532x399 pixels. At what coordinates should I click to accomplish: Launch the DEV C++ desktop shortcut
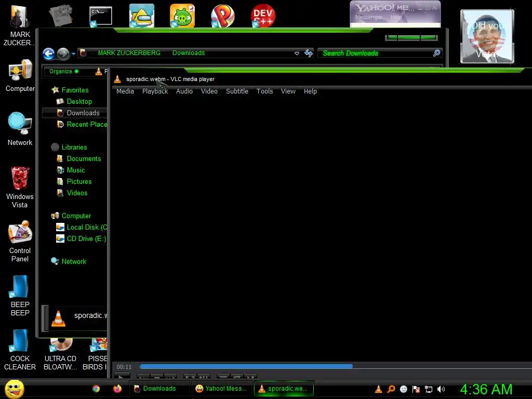(263, 16)
